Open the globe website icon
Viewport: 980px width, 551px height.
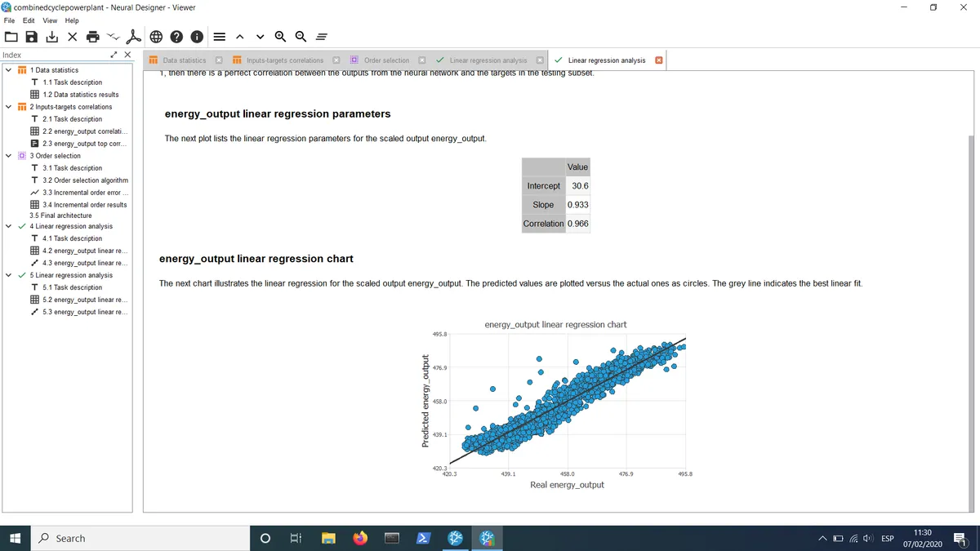[156, 36]
